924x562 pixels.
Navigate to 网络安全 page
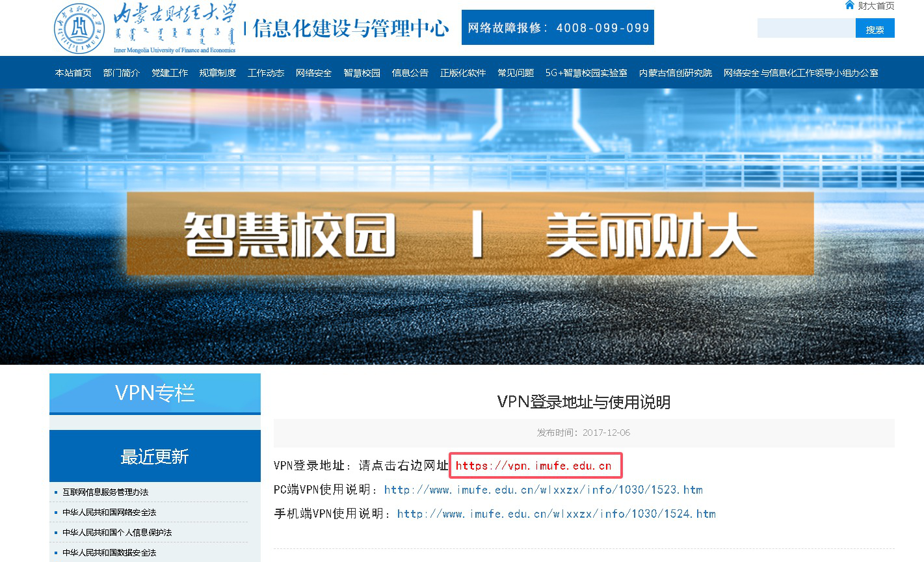point(313,73)
